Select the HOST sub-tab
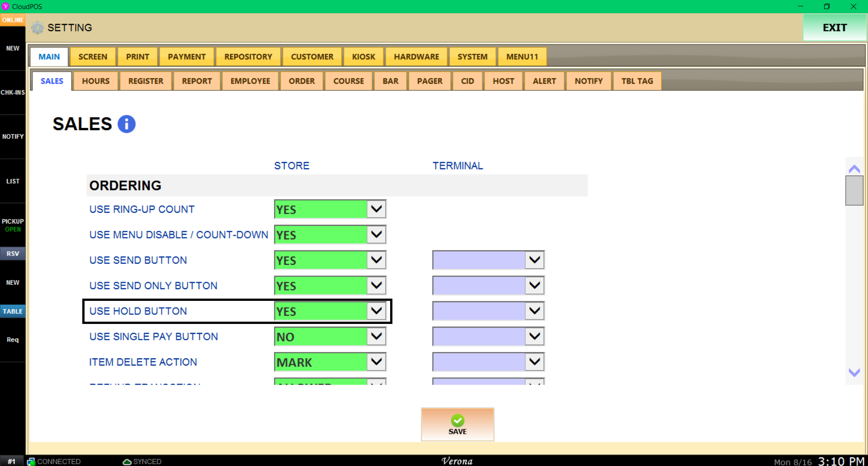The height and width of the screenshot is (466, 868). pos(503,81)
